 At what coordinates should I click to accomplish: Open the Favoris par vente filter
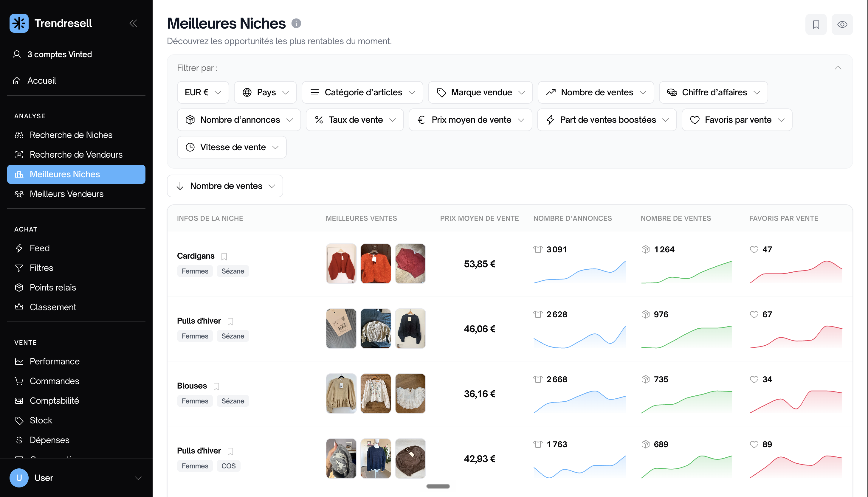[x=737, y=120]
